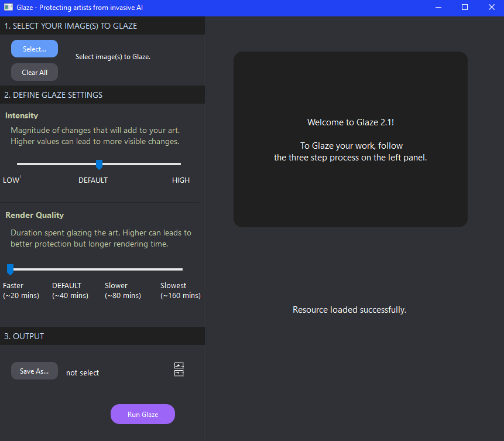Grab the Intensity slider handle

coord(100,165)
